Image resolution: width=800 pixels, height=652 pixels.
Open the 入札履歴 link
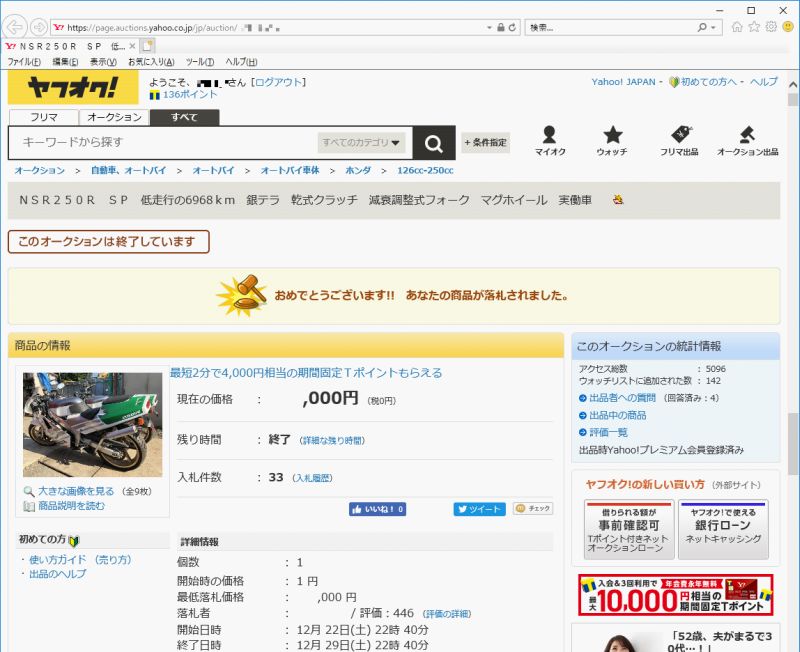[x=312, y=479]
